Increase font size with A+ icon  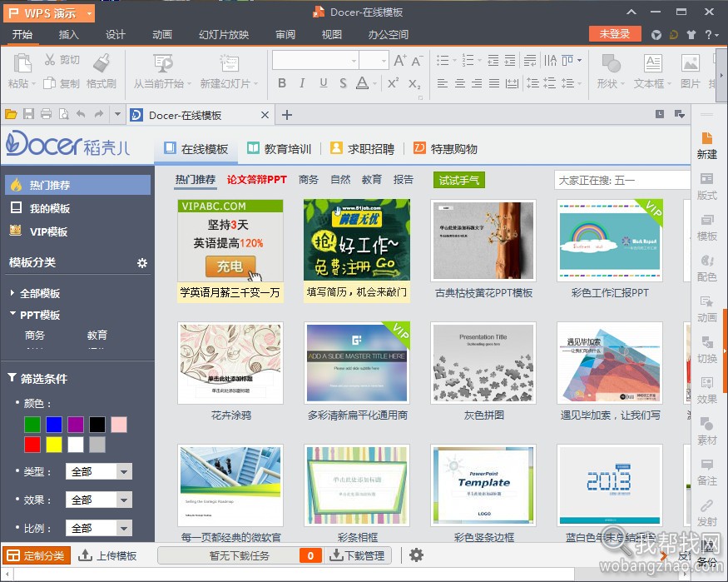point(399,61)
